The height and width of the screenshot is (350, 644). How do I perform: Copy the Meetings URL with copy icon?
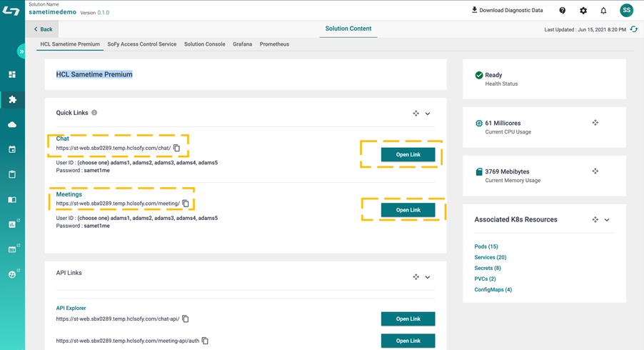pyautogui.click(x=186, y=204)
